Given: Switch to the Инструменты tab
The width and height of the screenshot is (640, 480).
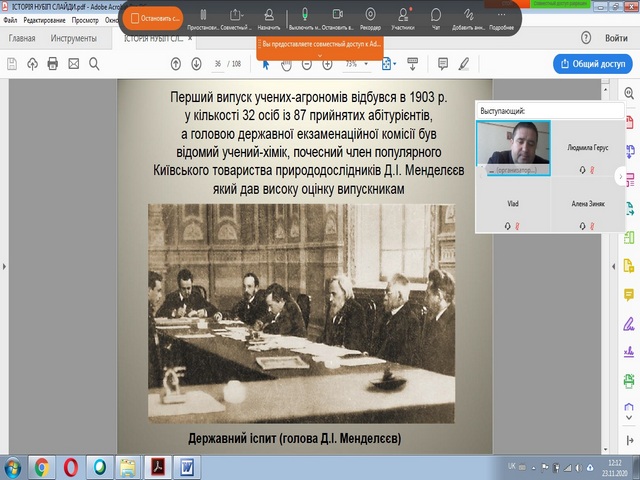Looking at the screenshot, I should (x=74, y=38).
